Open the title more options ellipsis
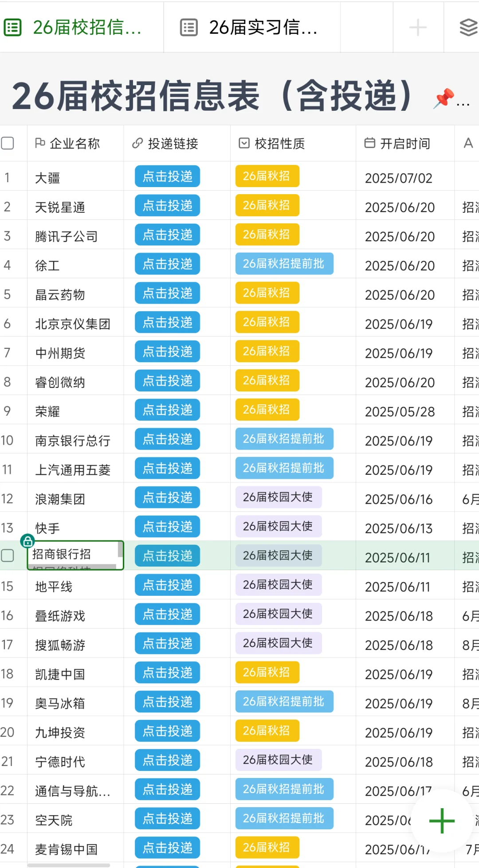The image size is (479, 868). [463, 105]
